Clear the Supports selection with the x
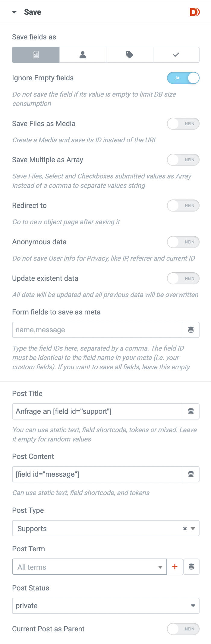Image resolution: width=211 pixels, height=644 pixels. (185, 529)
